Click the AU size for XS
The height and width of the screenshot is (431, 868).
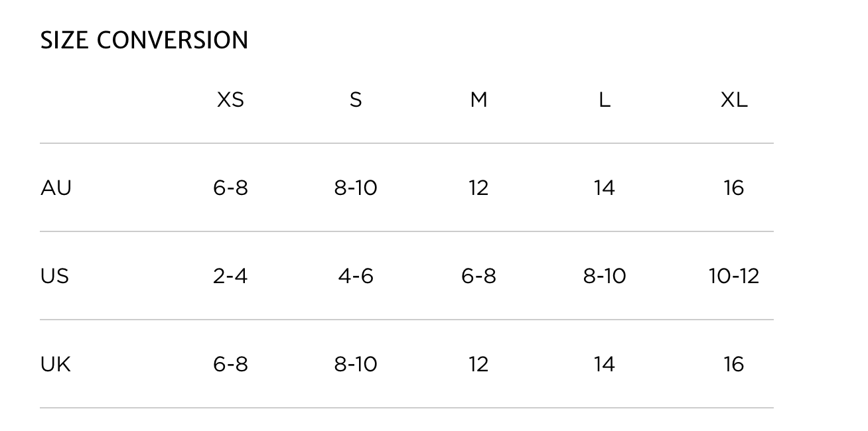(x=230, y=188)
